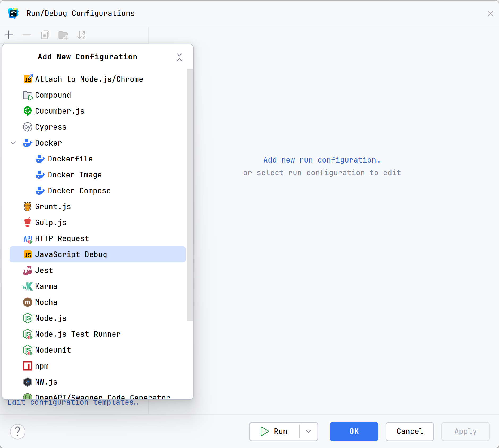The height and width of the screenshot is (448, 499).
Task: Choose Docker Compose under Docker
Action: pos(79,191)
